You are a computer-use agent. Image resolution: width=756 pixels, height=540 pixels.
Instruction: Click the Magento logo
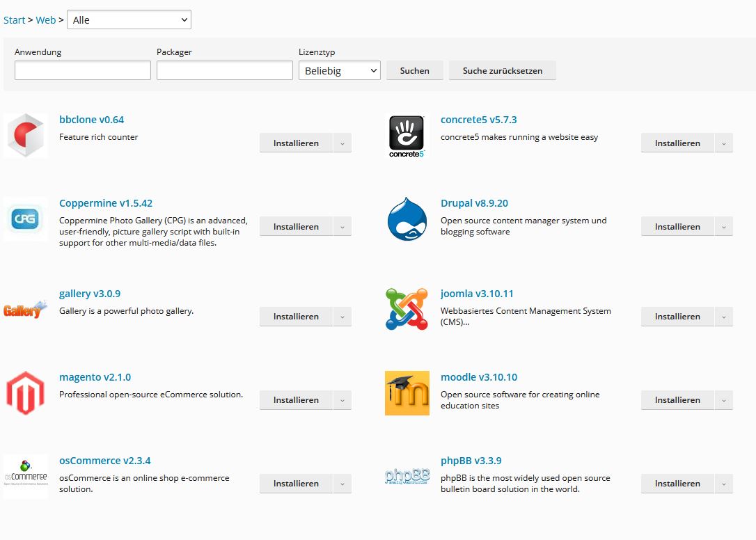point(26,393)
